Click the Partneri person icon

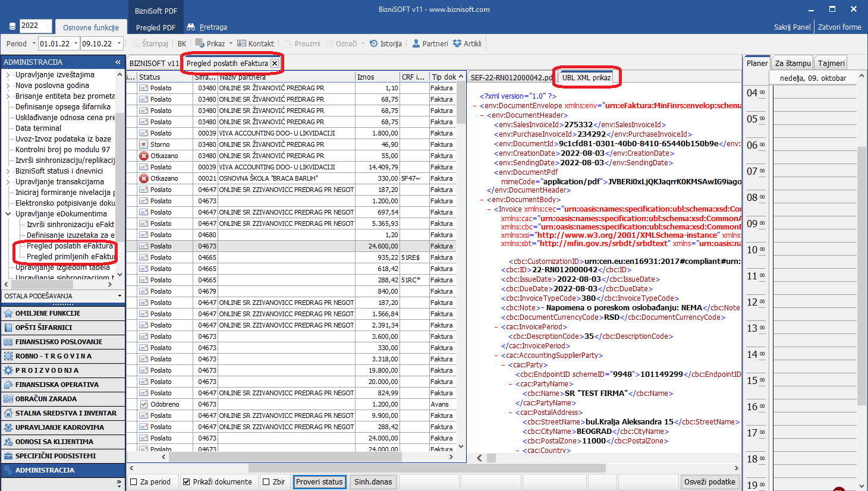416,43
